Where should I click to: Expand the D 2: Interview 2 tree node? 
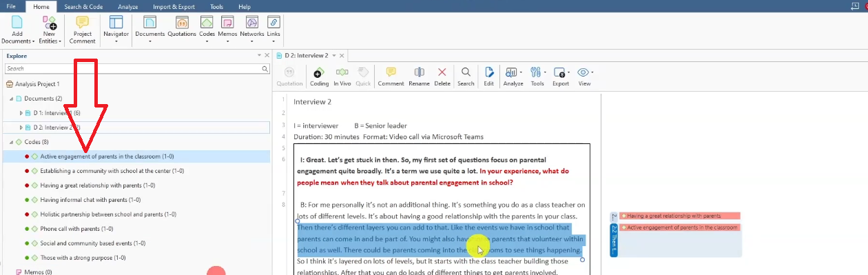pos(21,128)
